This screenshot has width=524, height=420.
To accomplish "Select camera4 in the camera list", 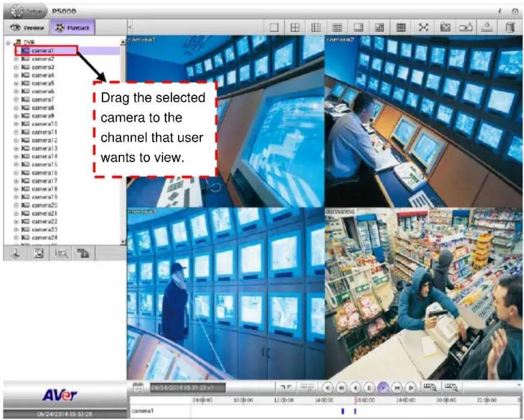I will coord(43,75).
